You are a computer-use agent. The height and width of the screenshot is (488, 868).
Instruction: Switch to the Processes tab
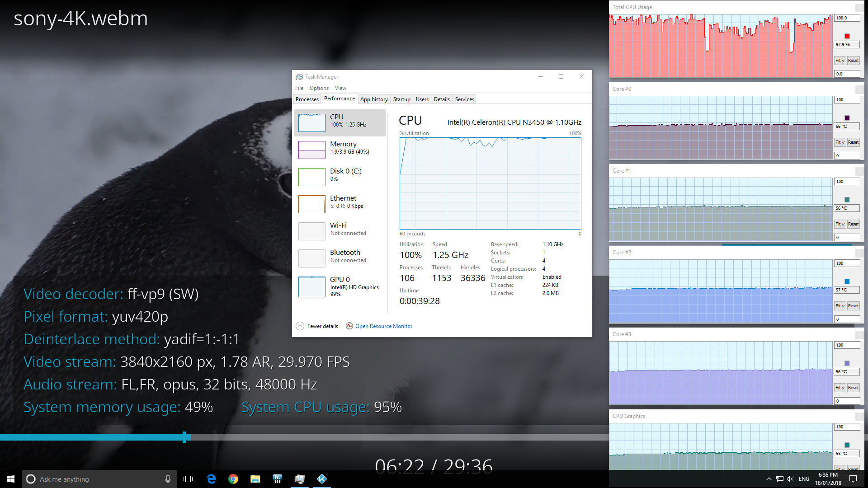click(x=307, y=99)
